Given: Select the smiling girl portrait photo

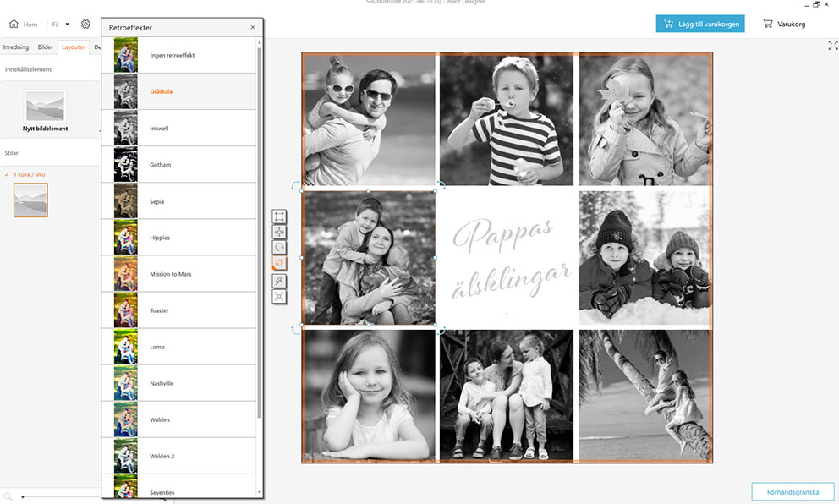Looking at the screenshot, I should 370,396.
